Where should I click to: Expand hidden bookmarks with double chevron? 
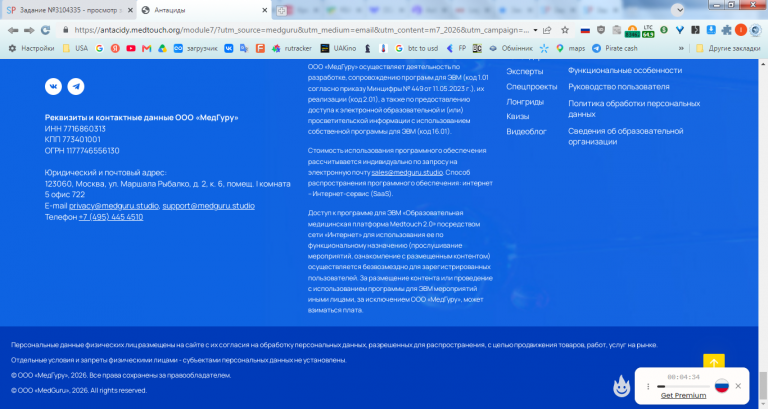pos(681,48)
